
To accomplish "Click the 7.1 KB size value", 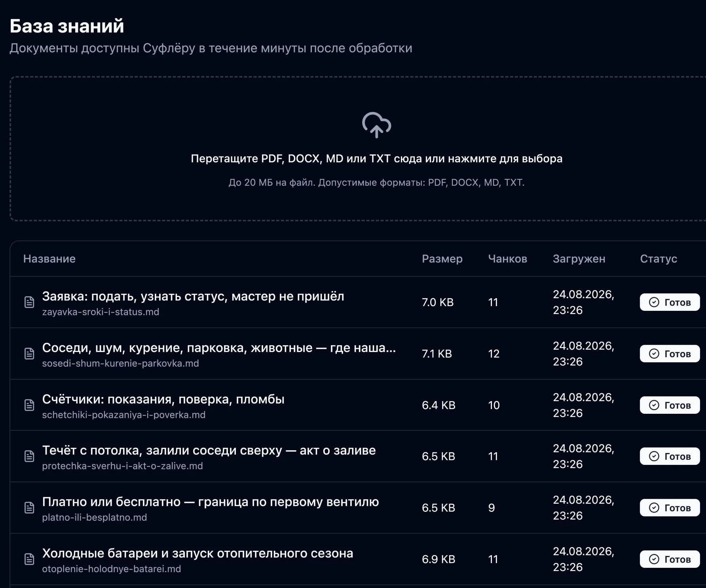I will 437,354.
